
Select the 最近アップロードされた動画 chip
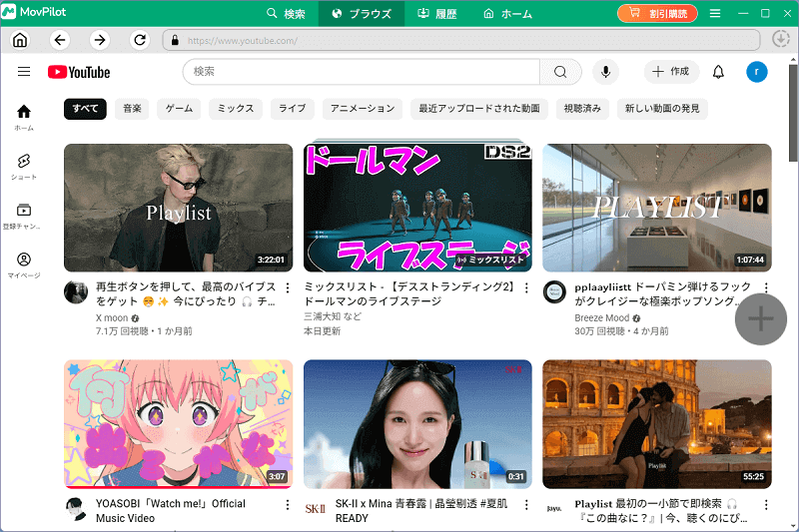click(479, 109)
